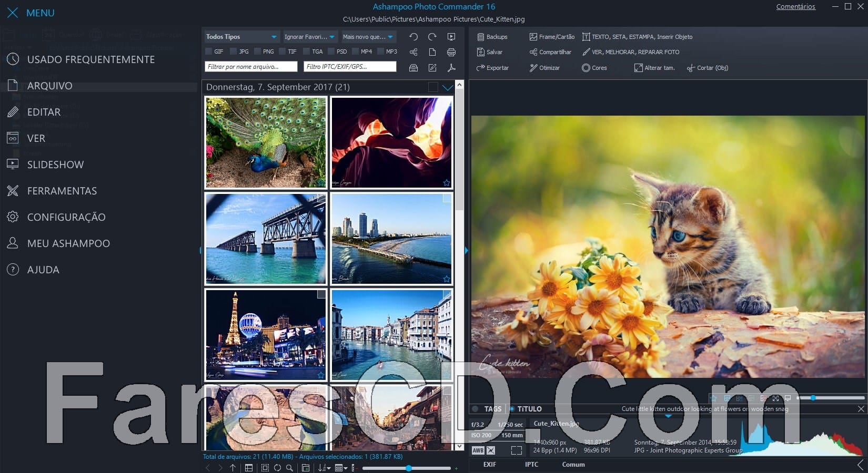Screen dimensions: 868x473
Task: Click the monitor display icon near zoom slider
Action: coord(788,398)
